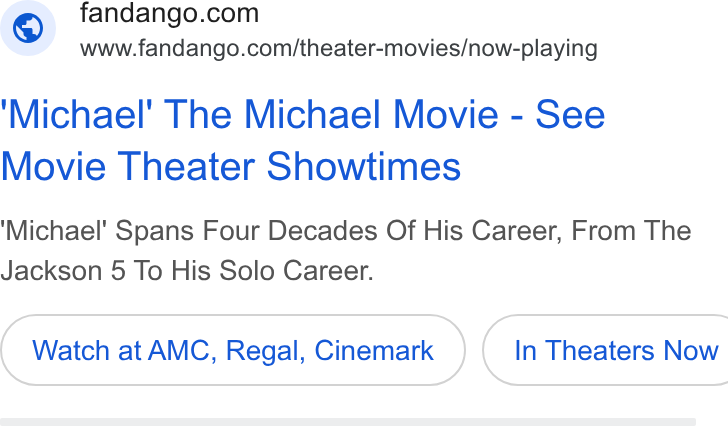Choose the "In Theaters Now" chip

click(605, 350)
